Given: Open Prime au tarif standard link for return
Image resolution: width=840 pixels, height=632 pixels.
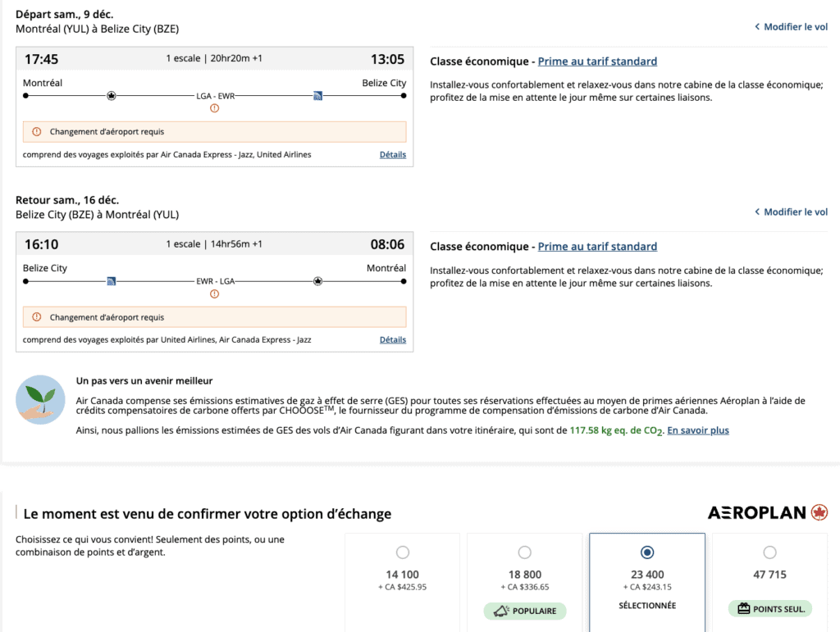Looking at the screenshot, I should click(x=597, y=247).
